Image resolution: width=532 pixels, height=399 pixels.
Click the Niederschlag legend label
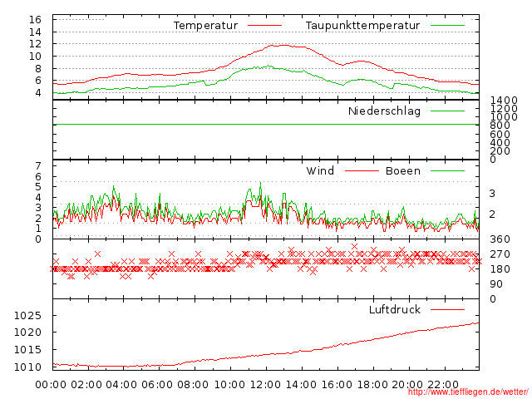coord(384,111)
